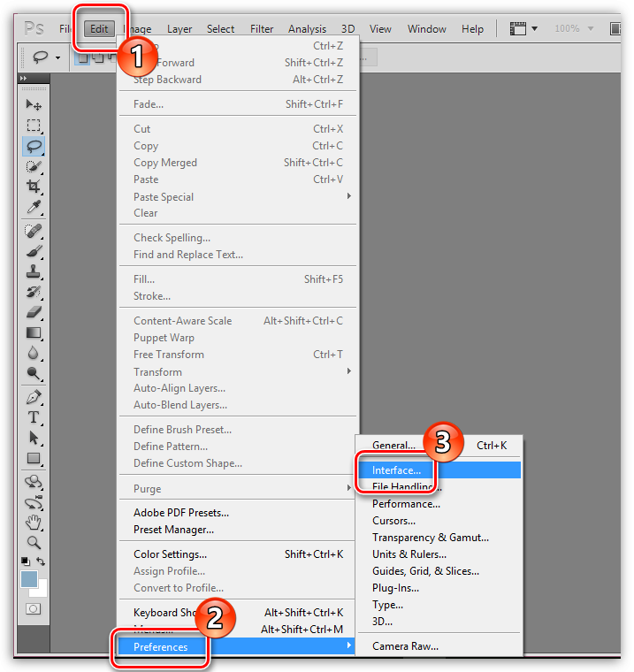Swap foreground and background colors
Screen dimensions: 634x672
point(41,561)
